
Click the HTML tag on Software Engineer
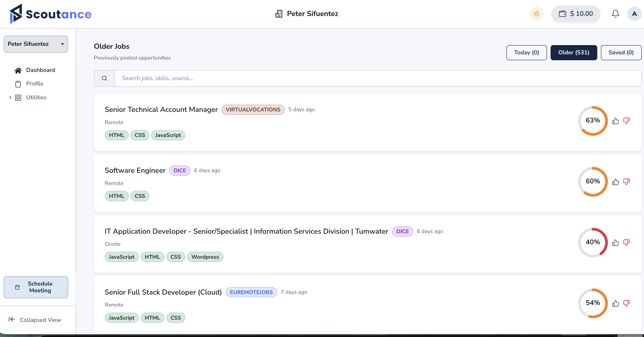pyautogui.click(x=116, y=196)
